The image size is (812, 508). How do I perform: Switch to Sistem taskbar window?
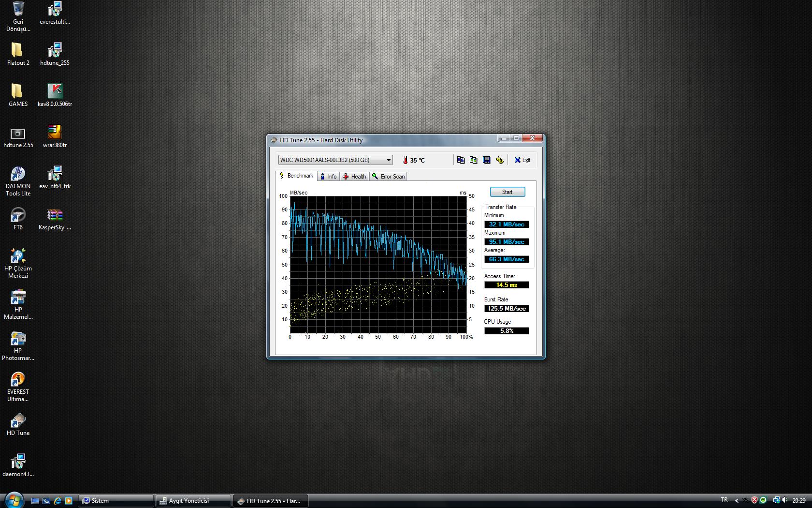pyautogui.click(x=116, y=501)
